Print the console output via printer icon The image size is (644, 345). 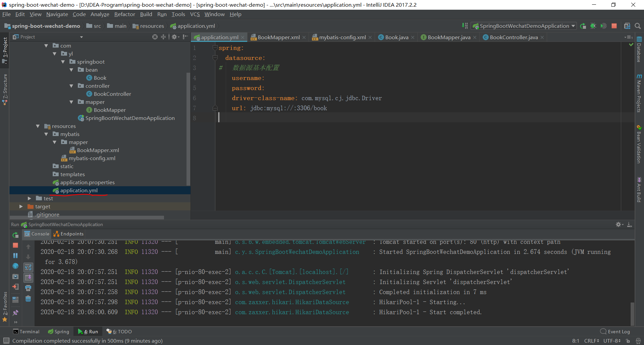[28, 288]
